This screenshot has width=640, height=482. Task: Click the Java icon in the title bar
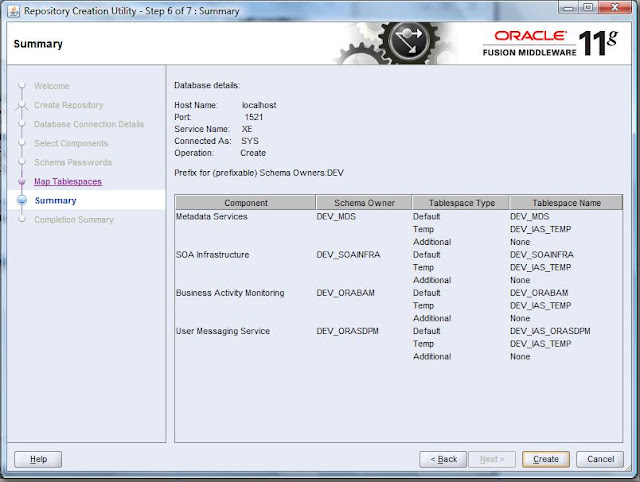point(13,11)
